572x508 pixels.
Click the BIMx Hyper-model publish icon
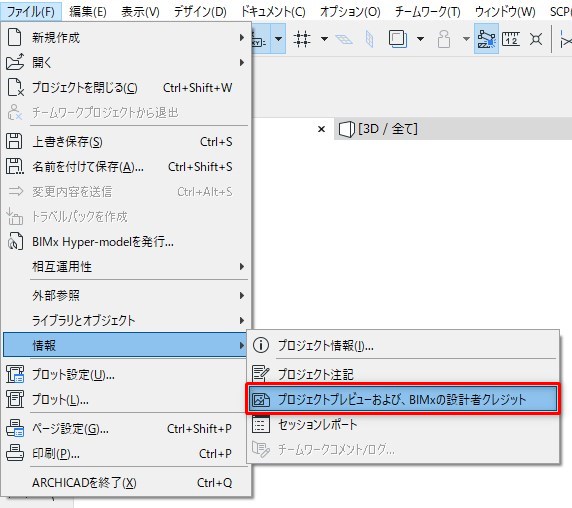tap(15, 241)
